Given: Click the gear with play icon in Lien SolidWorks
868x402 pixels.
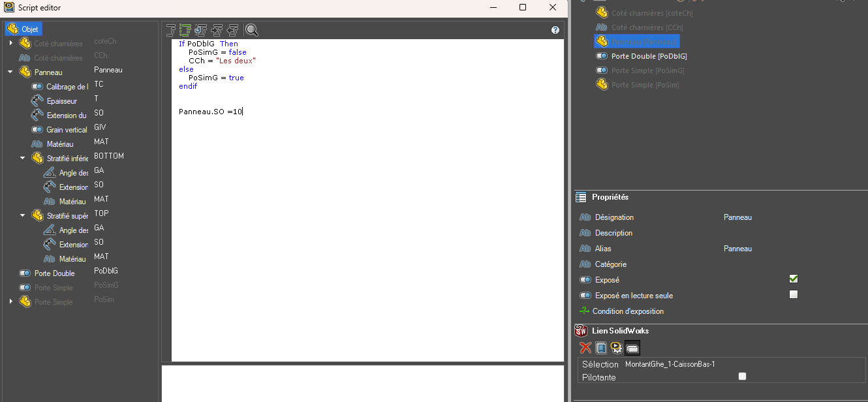Looking at the screenshot, I should 616,348.
